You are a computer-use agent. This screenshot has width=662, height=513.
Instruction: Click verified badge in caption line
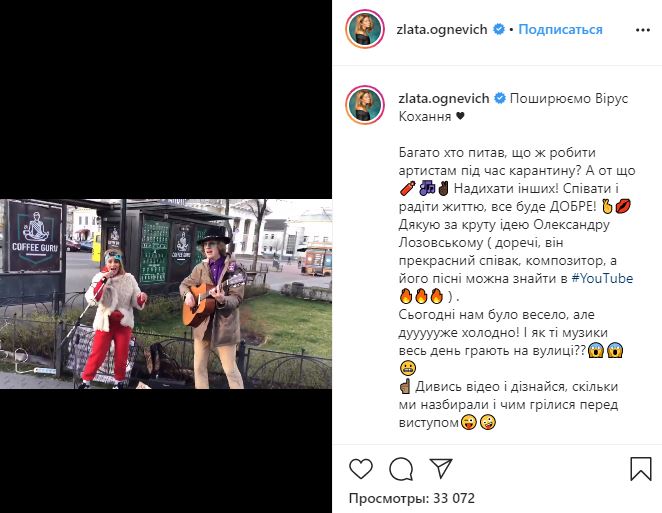[500, 98]
